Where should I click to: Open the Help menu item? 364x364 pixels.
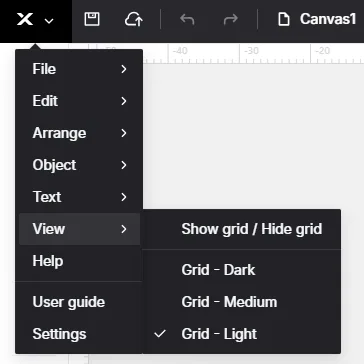tap(79, 261)
